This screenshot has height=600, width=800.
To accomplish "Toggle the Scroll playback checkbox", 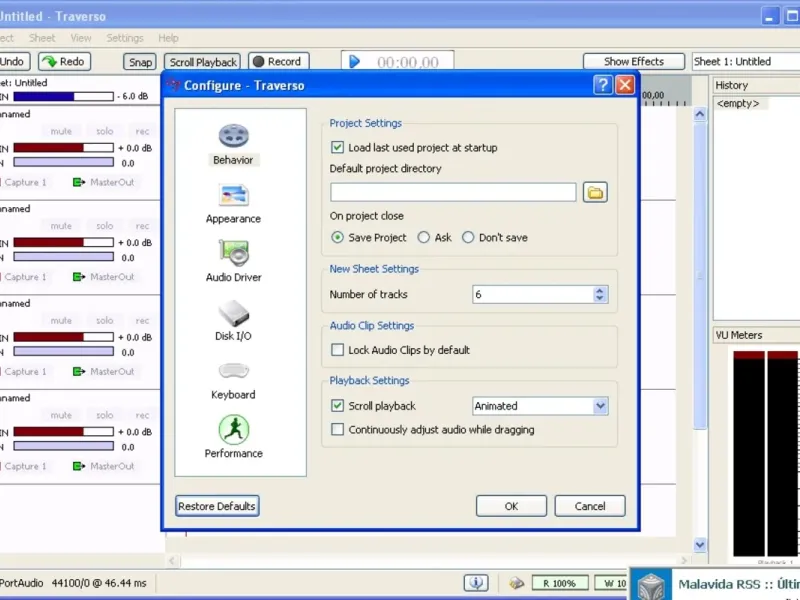I will (x=337, y=406).
